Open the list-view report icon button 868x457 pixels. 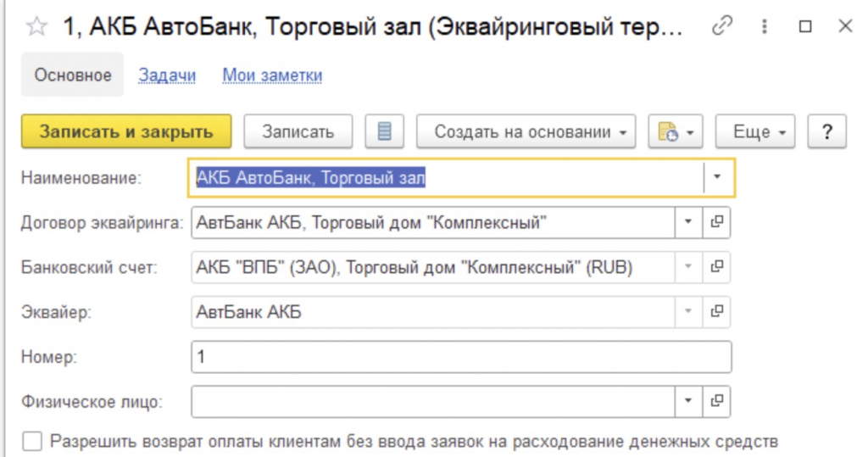click(x=384, y=131)
